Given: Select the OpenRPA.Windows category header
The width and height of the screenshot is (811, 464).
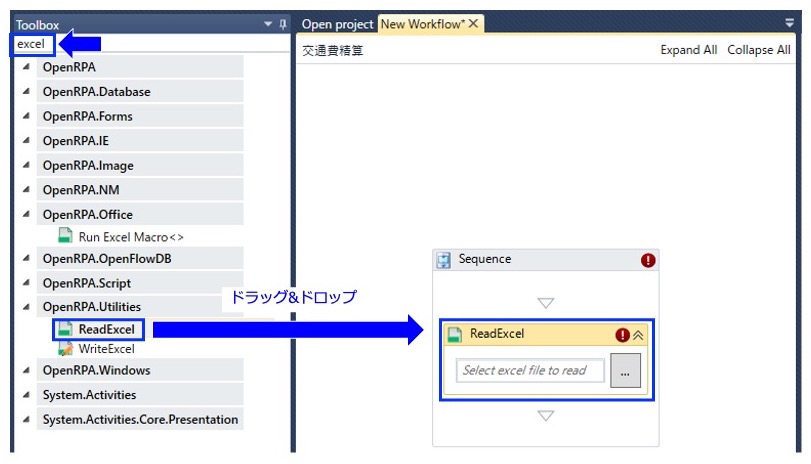Looking at the screenshot, I should 140,370.
